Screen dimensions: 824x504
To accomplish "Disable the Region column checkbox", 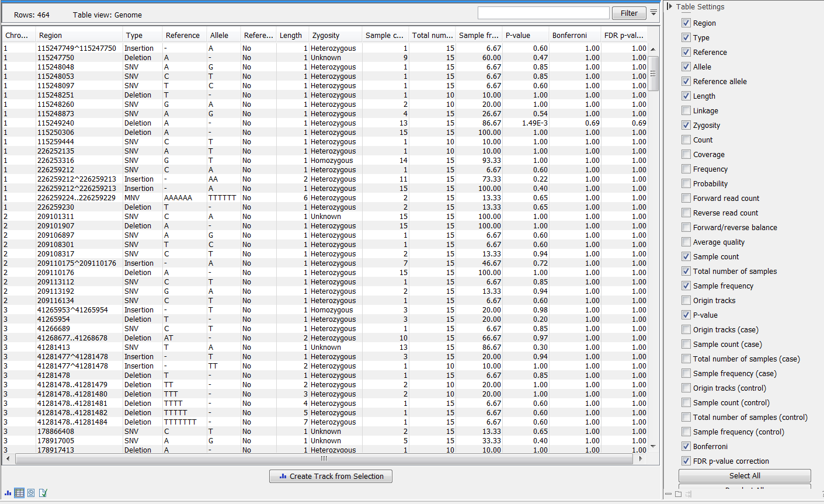I will click(686, 23).
